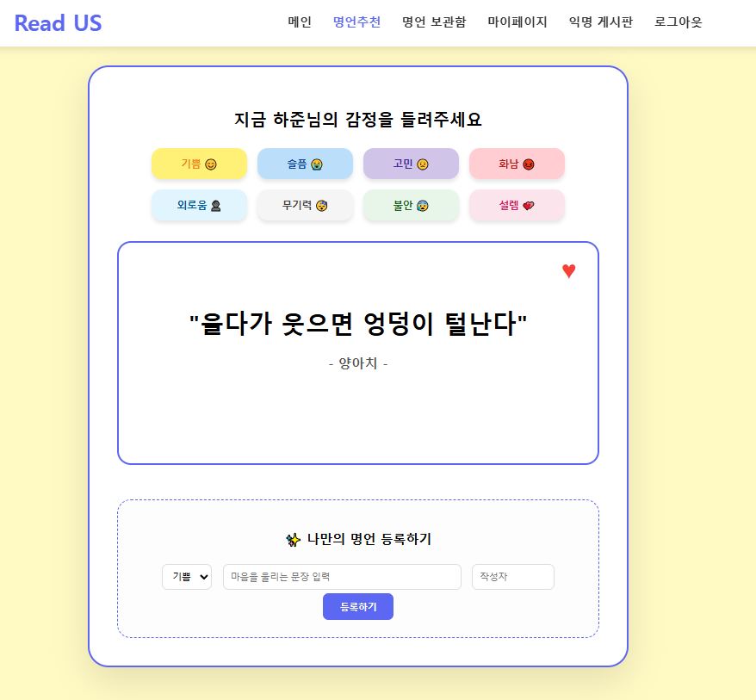Open the 명언추천 nav item
The width and height of the screenshot is (756, 700).
click(x=356, y=22)
